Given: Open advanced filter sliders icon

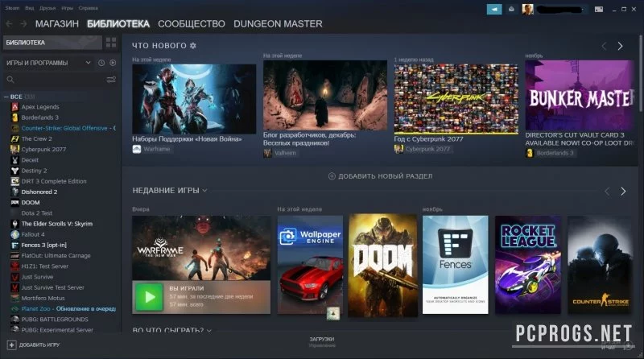Looking at the screenshot, I should tap(111, 80).
